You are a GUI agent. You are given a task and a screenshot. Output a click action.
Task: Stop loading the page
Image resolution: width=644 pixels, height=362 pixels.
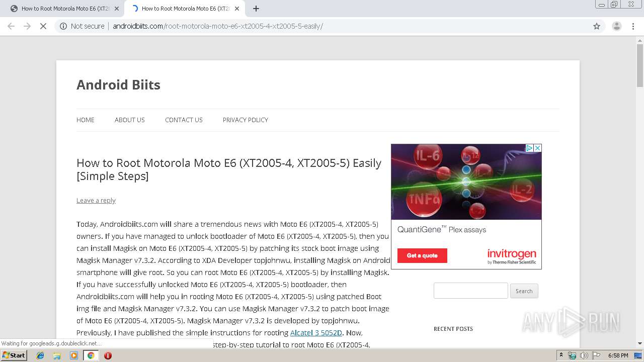tap(43, 26)
